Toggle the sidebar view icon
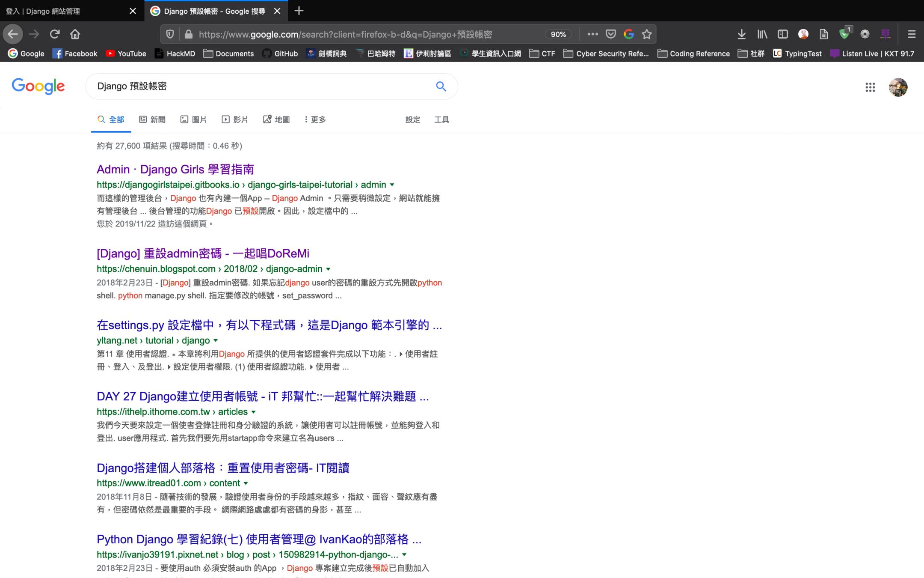This screenshot has width=924, height=578. pyautogui.click(x=783, y=34)
